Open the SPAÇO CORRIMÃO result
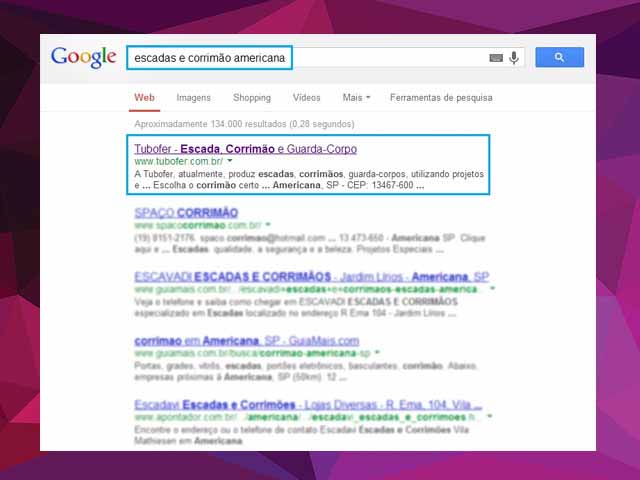Image resolution: width=640 pixels, height=480 pixels. (186, 213)
